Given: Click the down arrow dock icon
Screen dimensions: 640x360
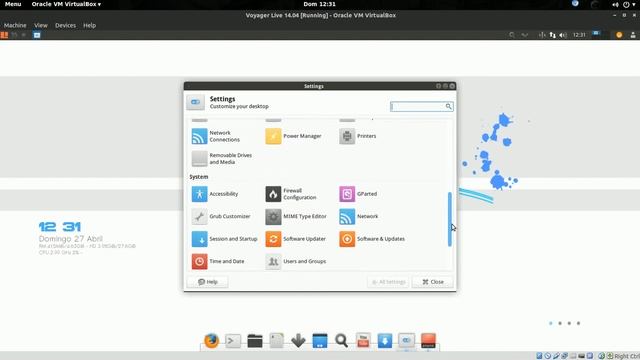Looking at the screenshot, I should 298,340.
